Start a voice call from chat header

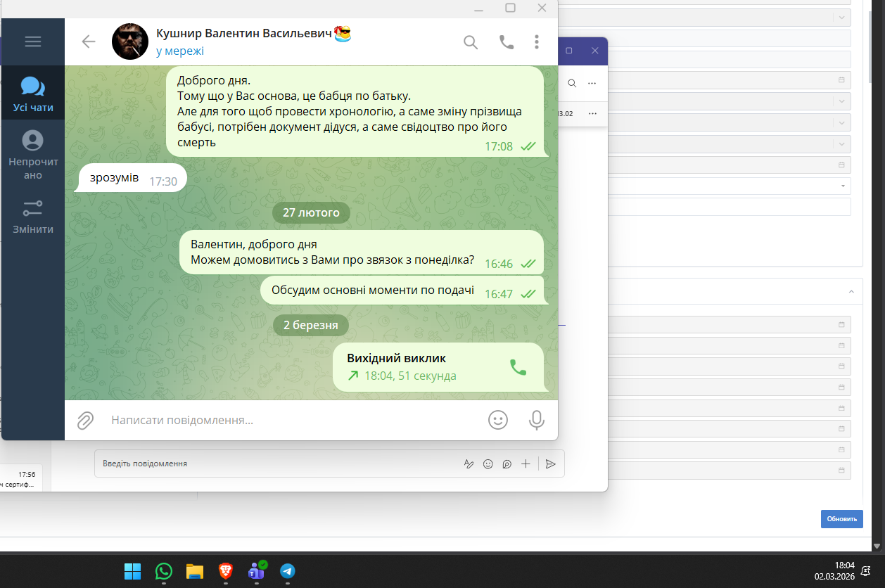point(507,42)
